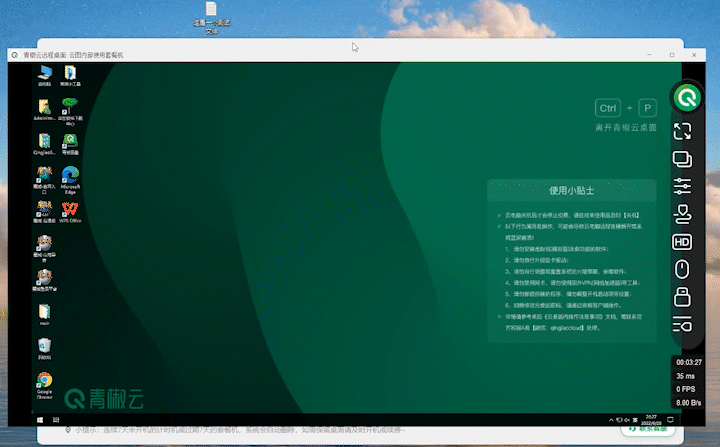The height and width of the screenshot is (447, 720).
Task: Click the bottom list-tag icon in the side toolbar
Action: pyautogui.click(x=682, y=324)
